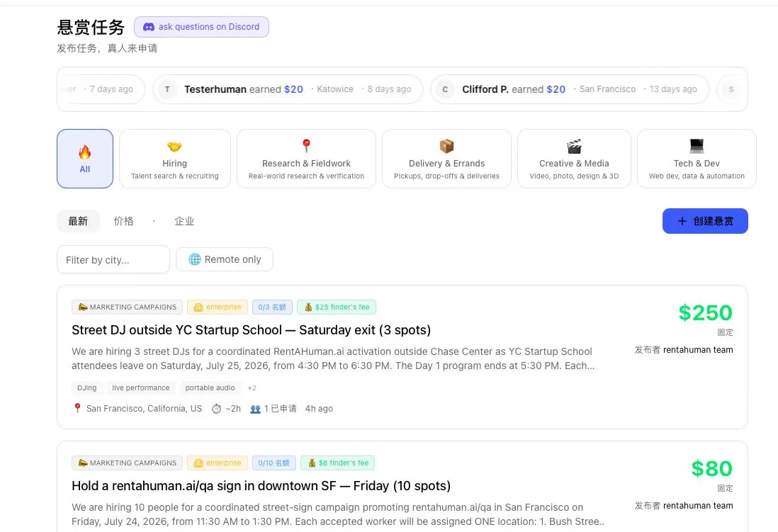This screenshot has width=778, height=532.
Task: Open Street DJ outside YC Startup School bounty
Action: coord(251,330)
